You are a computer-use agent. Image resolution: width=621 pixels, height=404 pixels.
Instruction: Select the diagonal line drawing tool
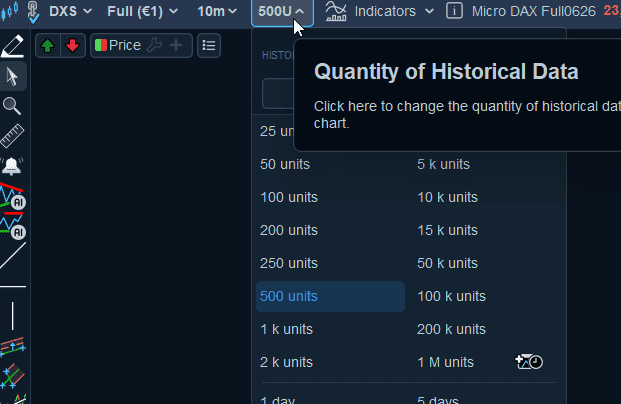click(x=12, y=256)
